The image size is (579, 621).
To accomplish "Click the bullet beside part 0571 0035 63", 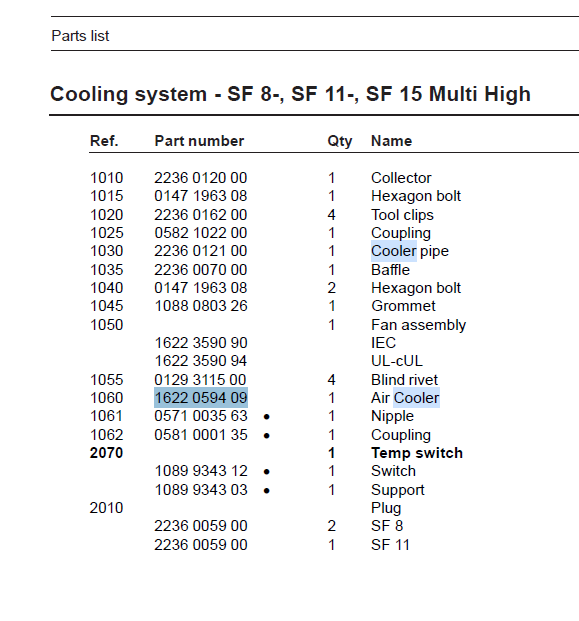I will pyautogui.click(x=267, y=417).
